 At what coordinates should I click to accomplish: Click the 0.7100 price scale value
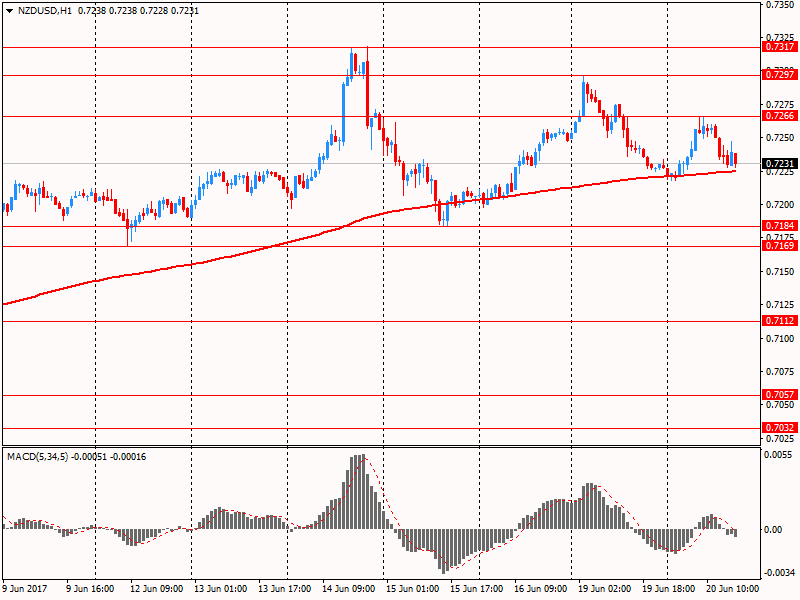(x=780, y=339)
